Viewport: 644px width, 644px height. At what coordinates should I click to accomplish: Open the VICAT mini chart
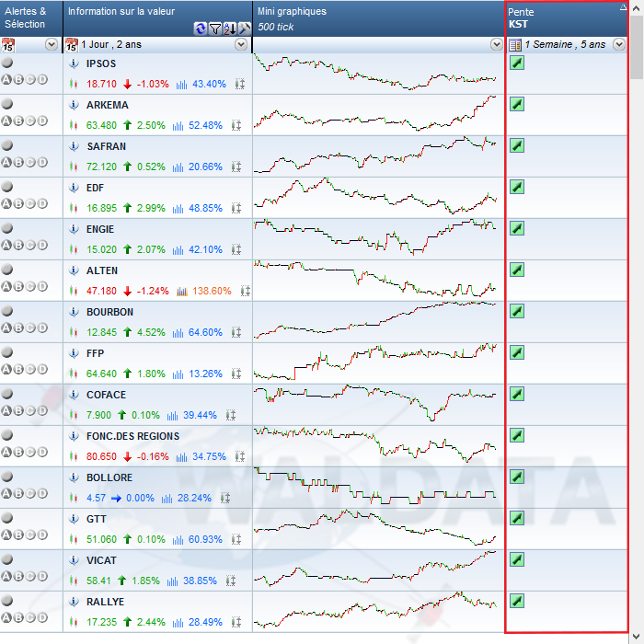[x=375, y=570]
